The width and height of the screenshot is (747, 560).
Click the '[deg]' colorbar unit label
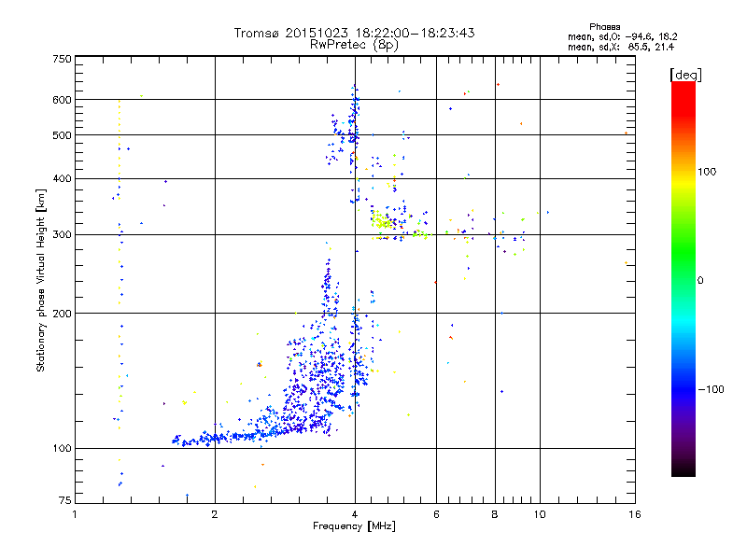[x=685, y=75]
